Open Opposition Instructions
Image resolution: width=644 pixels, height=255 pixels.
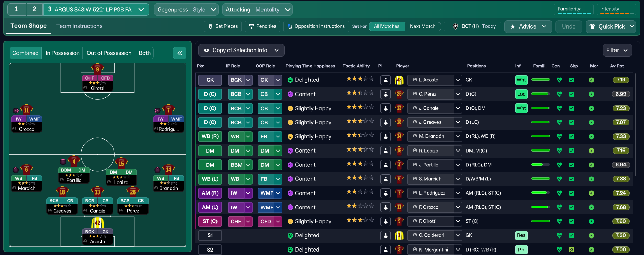pos(316,26)
